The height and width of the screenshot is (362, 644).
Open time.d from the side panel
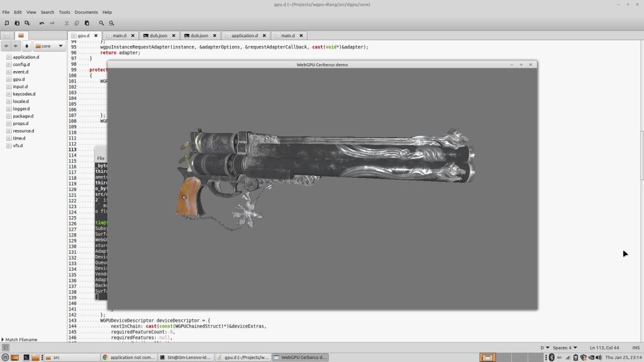point(19,138)
